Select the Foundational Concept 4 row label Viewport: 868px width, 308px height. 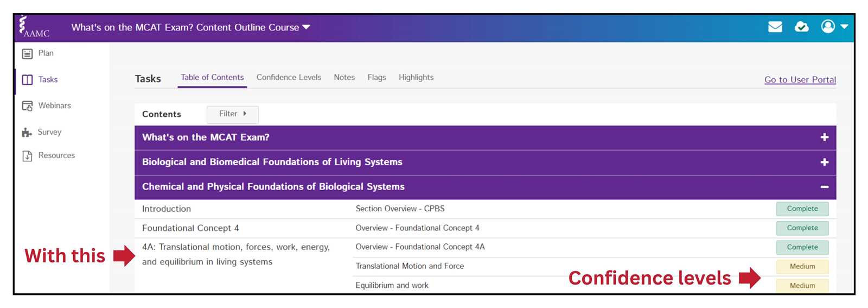click(x=190, y=228)
